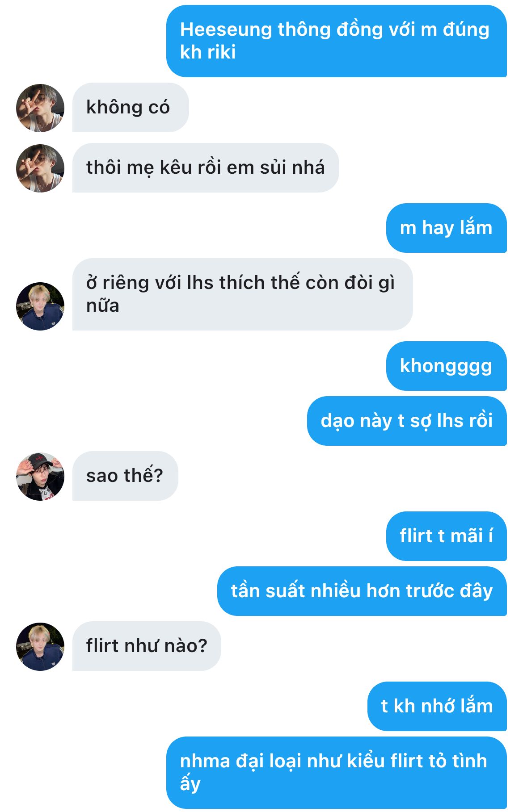The width and height of the screenshot is (523, 812).
Task: Select the "nhma đại loại như kiểu" message bubble
Action: 336,773
